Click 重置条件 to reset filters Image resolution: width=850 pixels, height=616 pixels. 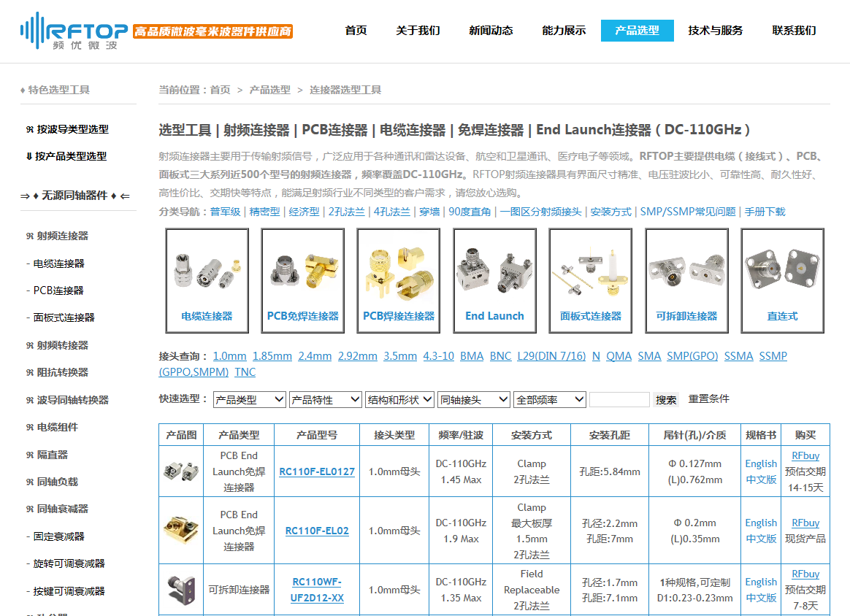(x=708, y=399)
